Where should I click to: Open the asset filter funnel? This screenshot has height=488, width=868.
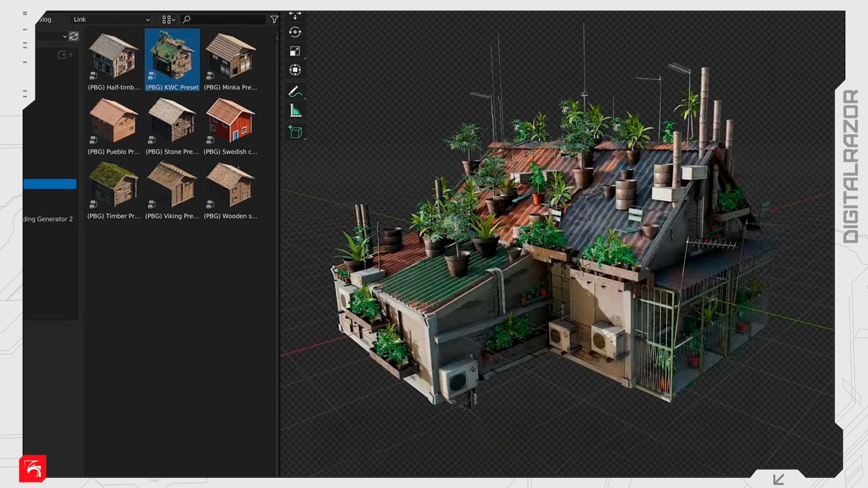274,19
